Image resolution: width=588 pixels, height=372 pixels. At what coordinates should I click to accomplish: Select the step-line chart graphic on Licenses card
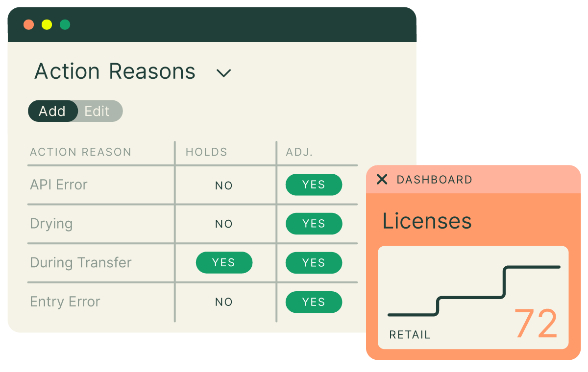point(473,291)
